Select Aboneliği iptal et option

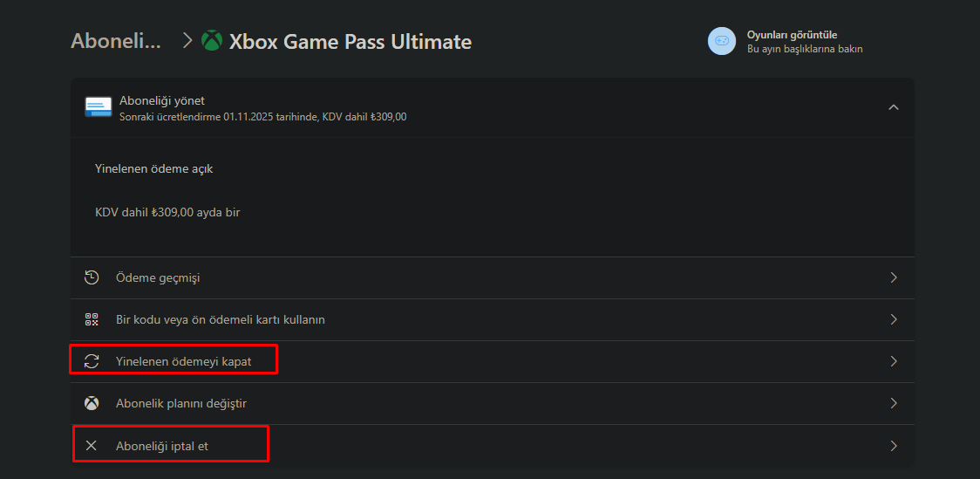click(x=162, y=446)
